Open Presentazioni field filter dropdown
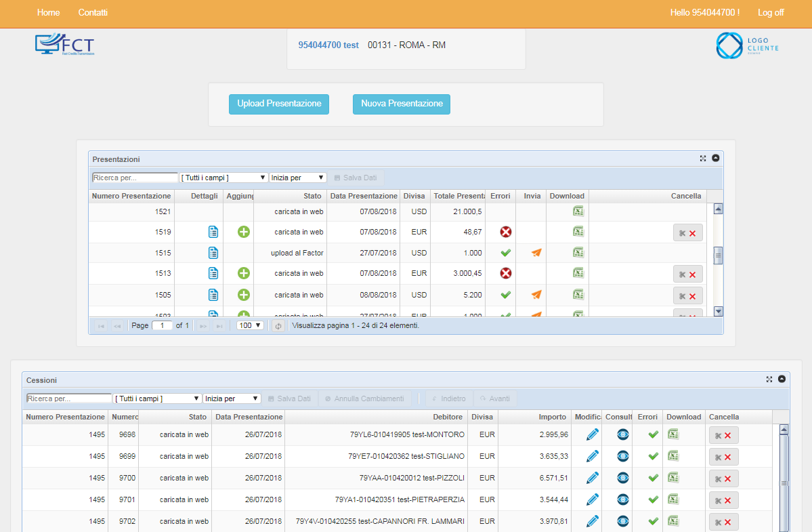The image size is (812, 532). 223,178
